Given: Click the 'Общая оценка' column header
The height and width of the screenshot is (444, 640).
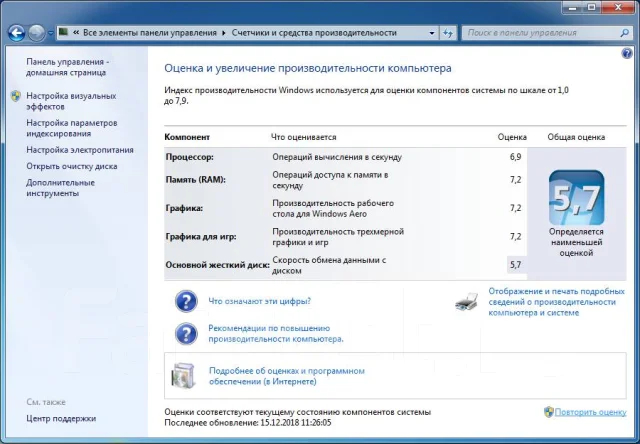Looking at the screenshot, I should point(576,137).
